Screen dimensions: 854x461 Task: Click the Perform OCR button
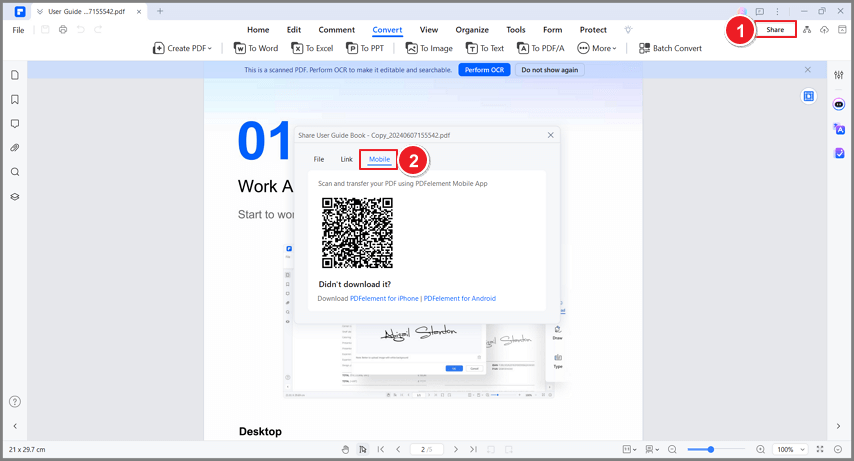[484, 70]
